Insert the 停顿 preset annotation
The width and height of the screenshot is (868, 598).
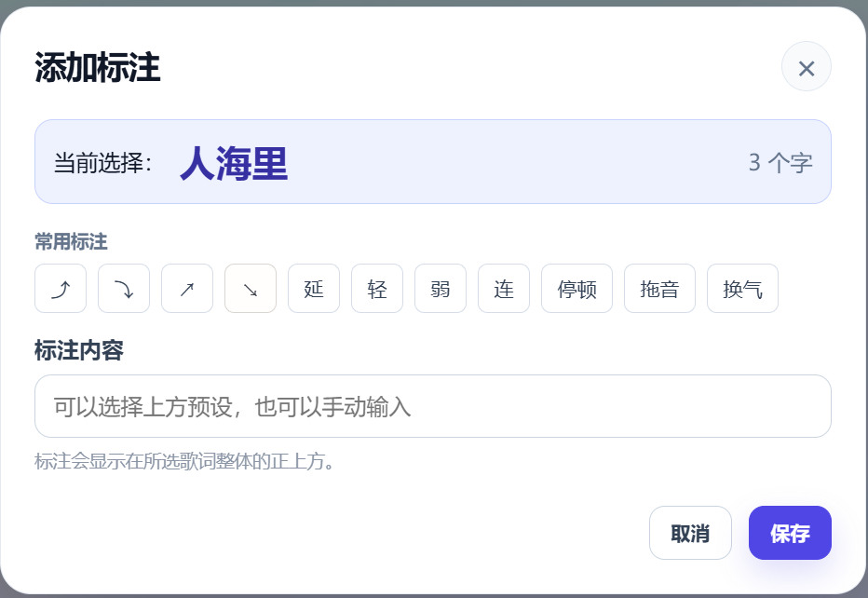point(576,289)
